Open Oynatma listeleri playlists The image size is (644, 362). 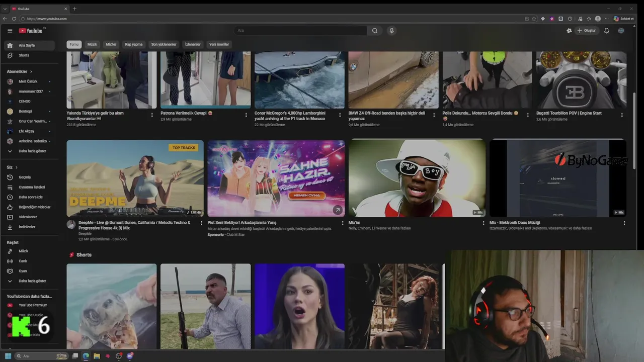coord(30,187)
